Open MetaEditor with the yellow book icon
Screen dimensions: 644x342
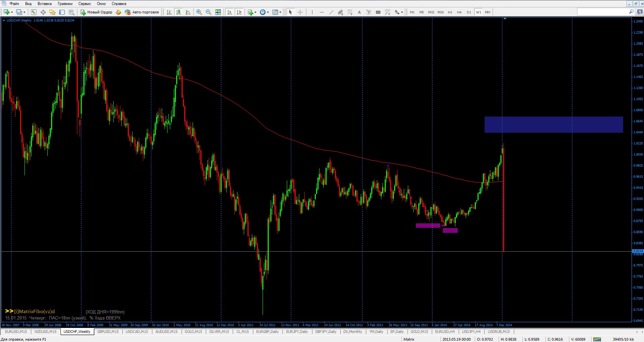[x=118, y=12]
